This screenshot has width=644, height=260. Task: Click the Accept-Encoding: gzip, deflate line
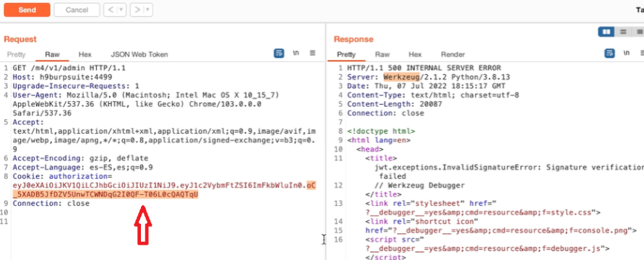coord(80,158)
